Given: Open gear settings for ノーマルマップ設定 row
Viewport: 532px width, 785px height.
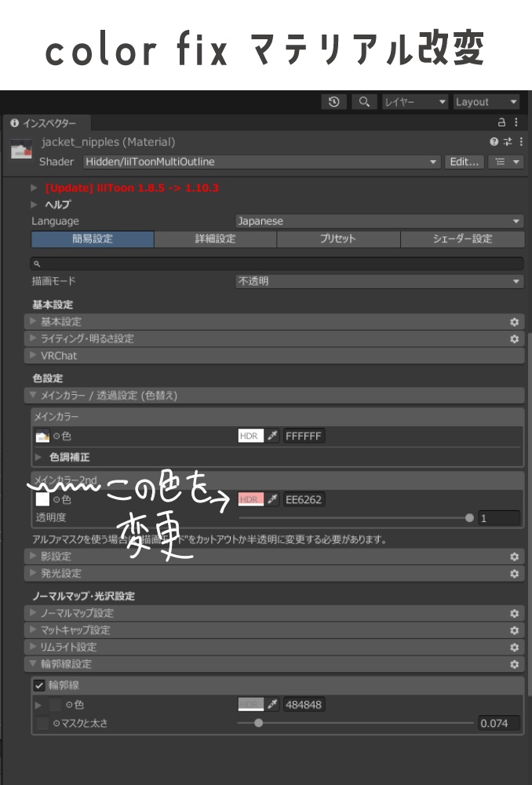Looking at the screenshot, I should tap(514, 613).
